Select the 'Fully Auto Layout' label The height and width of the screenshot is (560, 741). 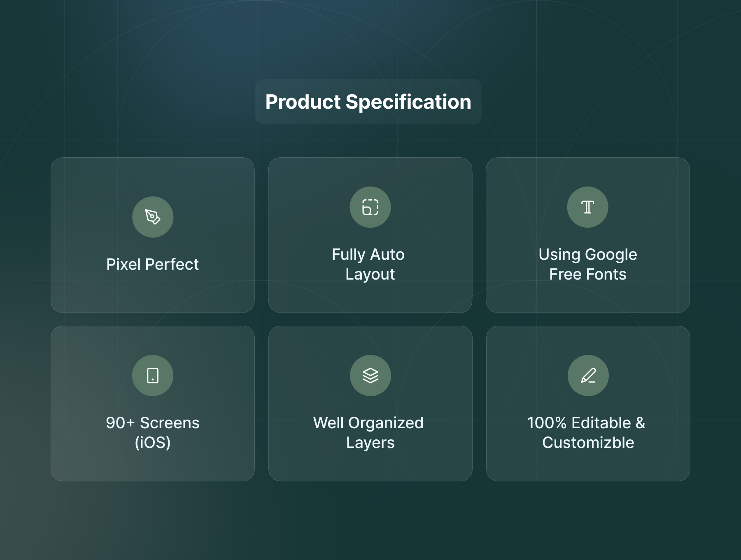coord(369,264)
